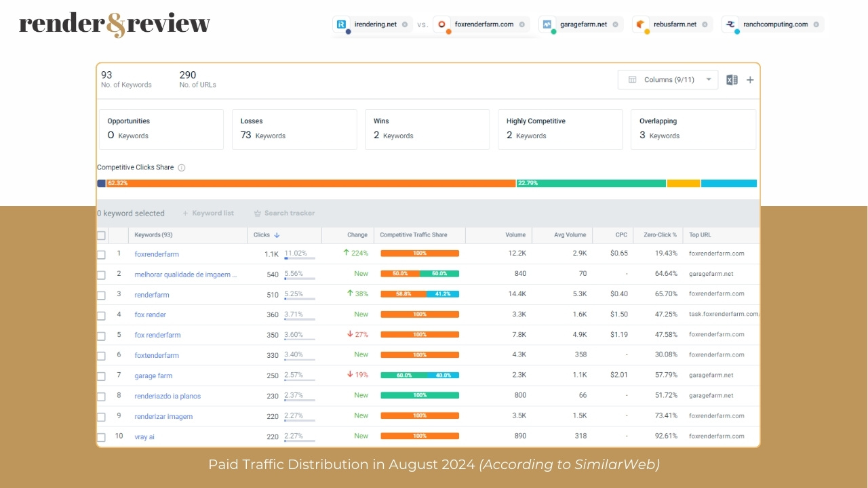
Task: Remove ranchcomputing.com from comparison
Action: [816, 24]
